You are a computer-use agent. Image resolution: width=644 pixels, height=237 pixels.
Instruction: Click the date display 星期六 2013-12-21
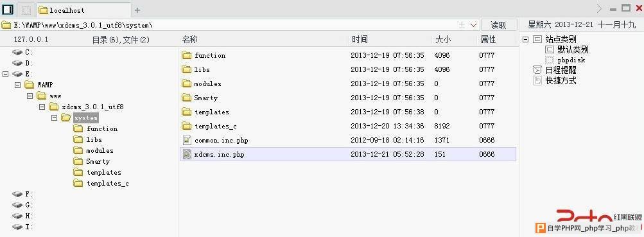(561, 24)
